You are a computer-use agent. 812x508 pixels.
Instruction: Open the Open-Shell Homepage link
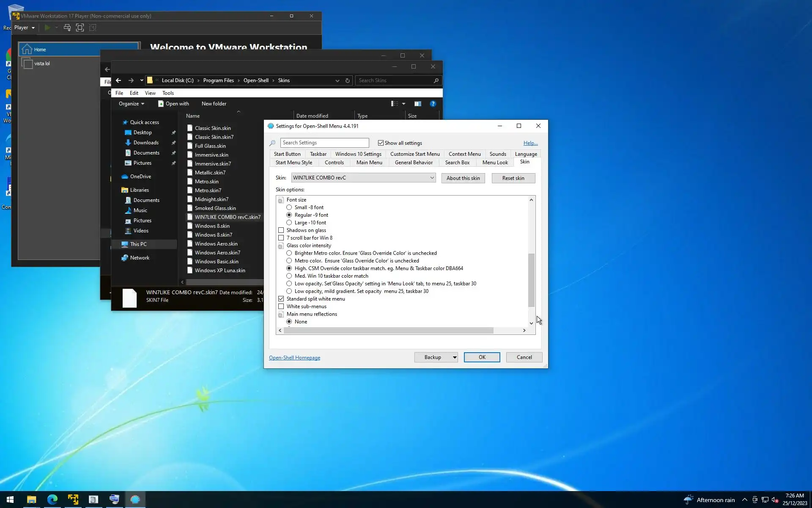[x=294, y=358]
